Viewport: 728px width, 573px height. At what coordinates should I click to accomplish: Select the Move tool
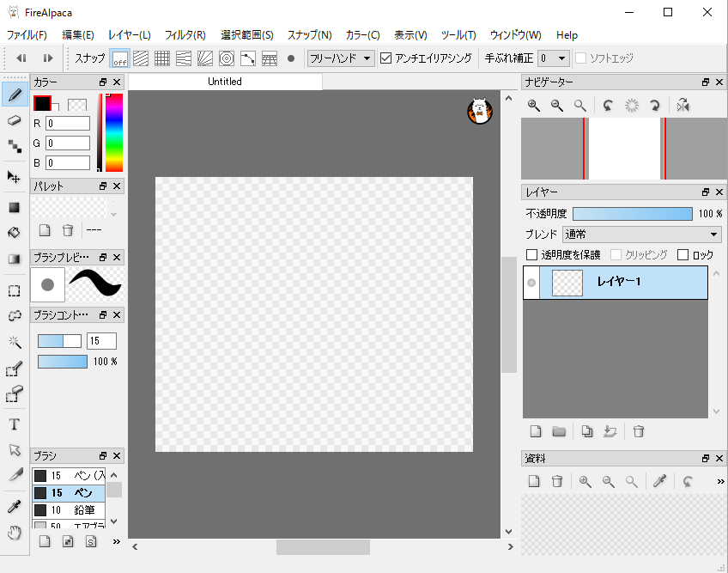14,177
